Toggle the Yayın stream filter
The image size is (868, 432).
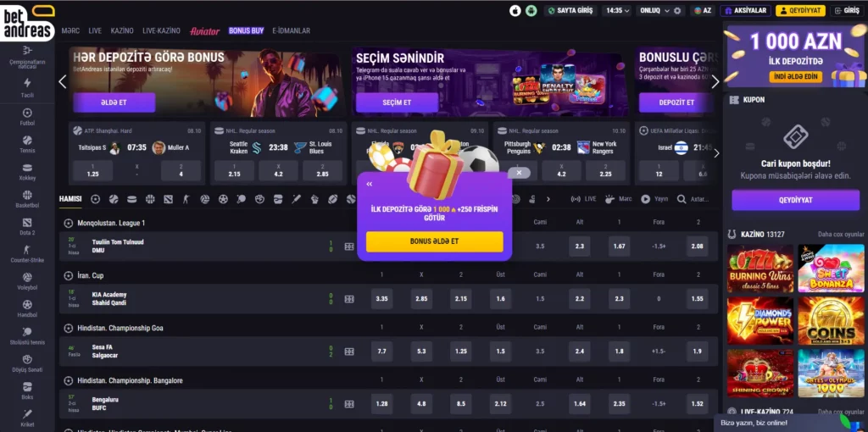[x=654, y=198]
